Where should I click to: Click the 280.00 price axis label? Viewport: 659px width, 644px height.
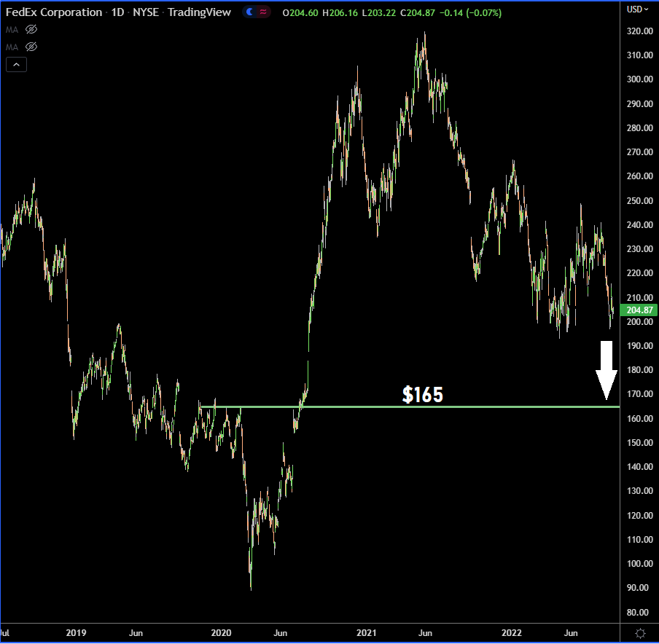[x=639, y=128]
